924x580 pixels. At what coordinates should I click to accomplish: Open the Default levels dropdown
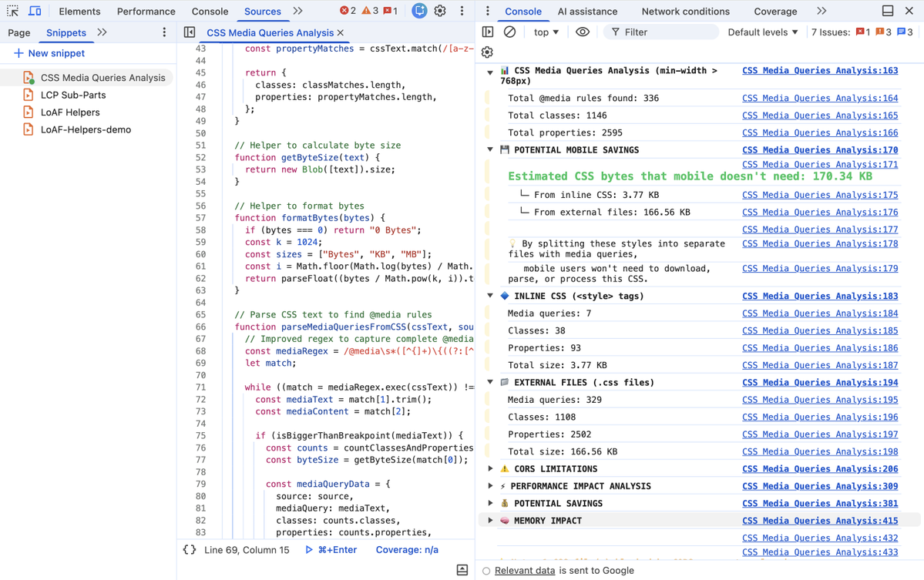tap(762, 32)
